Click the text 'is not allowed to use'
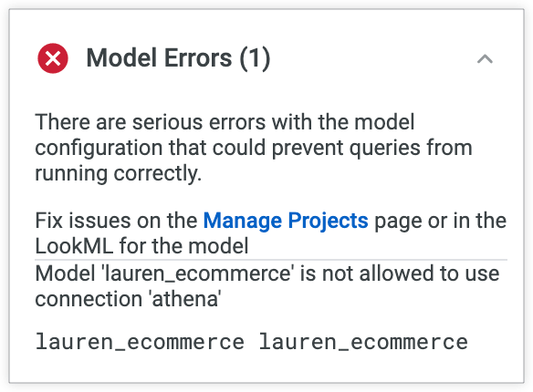The width and height of the screenshot is (533, 392). click(400, 273)
